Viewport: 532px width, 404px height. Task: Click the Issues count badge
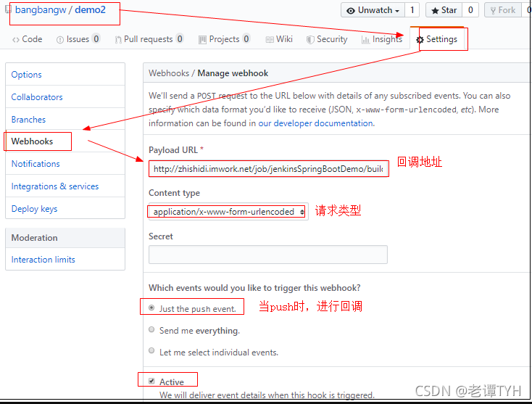coord(96,39)
